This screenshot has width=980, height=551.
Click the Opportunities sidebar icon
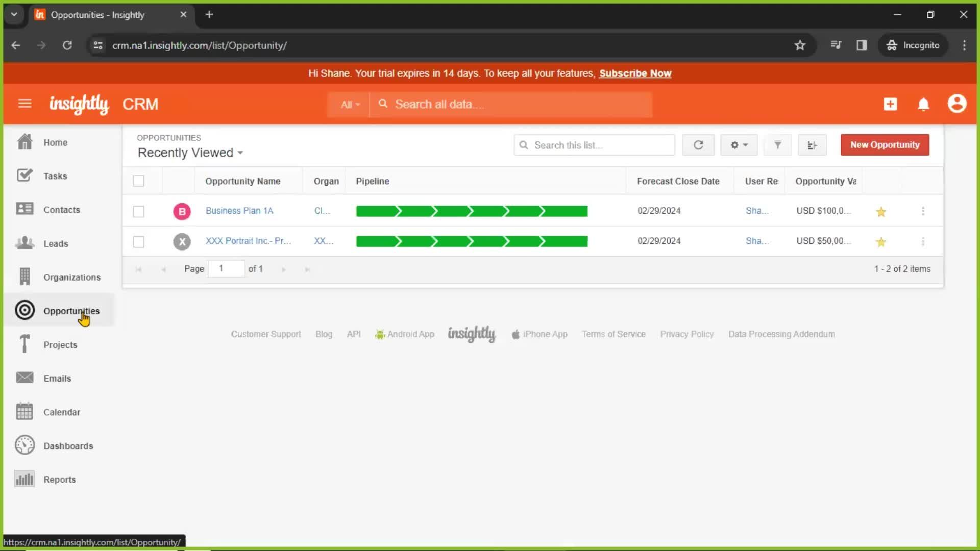click(x=25, y=311)
